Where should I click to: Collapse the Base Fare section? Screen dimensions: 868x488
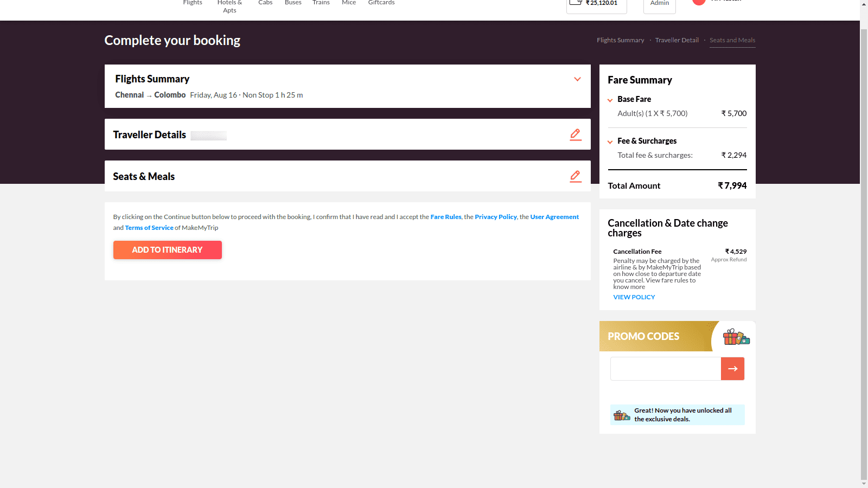(x=610, y=100)
